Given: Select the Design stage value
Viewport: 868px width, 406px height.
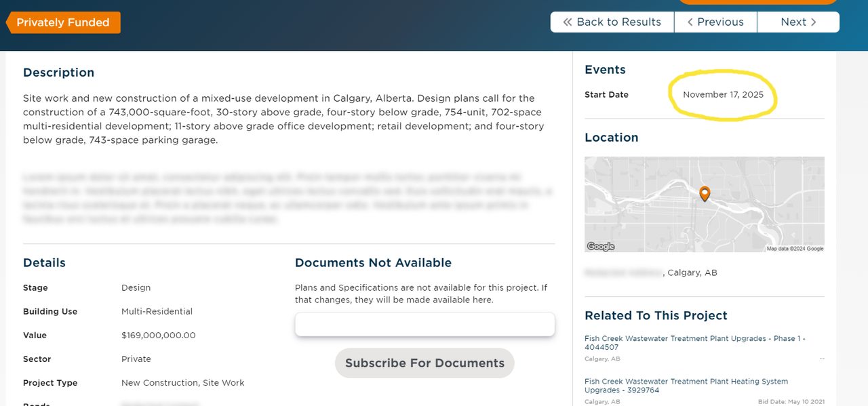Looking at the screenshot, I should pos(136,288).
